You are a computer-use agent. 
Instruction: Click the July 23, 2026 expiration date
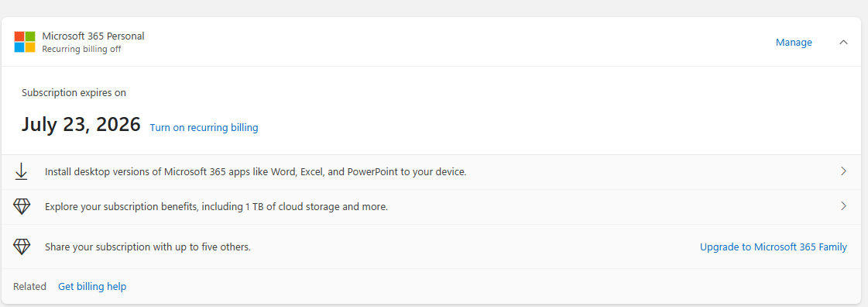[81, 124]
